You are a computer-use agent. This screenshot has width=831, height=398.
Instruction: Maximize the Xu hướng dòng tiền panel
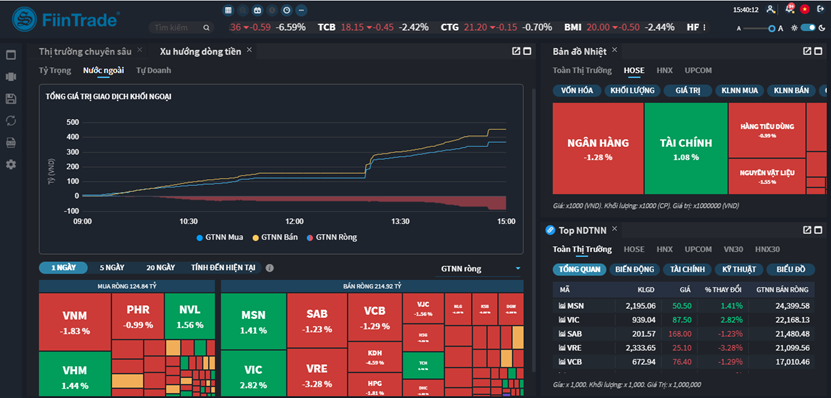click(527, 51)
